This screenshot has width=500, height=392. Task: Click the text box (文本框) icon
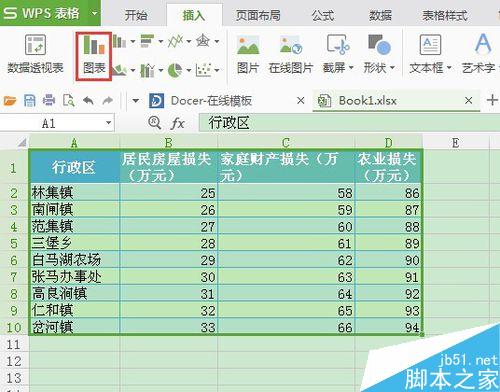click(x=430, y=44)
